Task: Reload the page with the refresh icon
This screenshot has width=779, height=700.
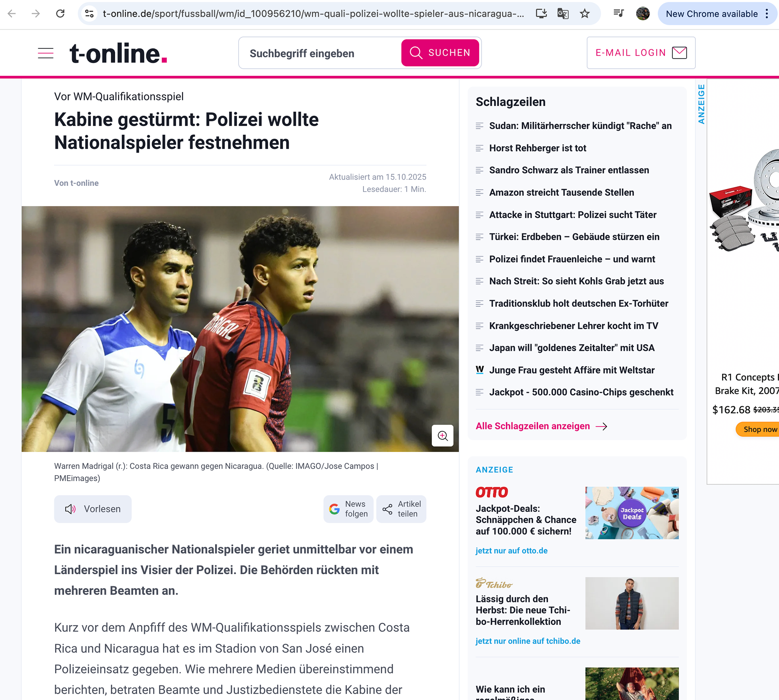Action: (60, 14)
